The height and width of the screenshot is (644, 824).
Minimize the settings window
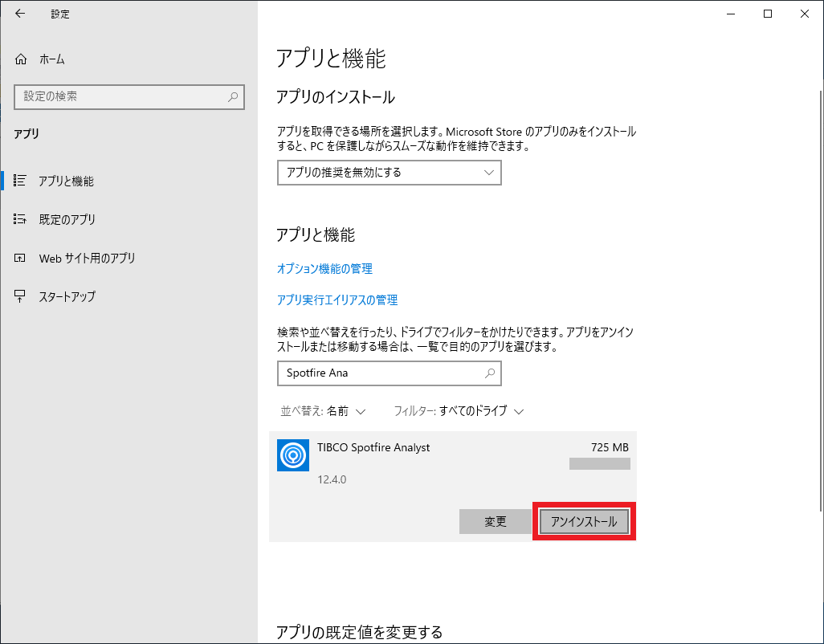coord(731,14)
